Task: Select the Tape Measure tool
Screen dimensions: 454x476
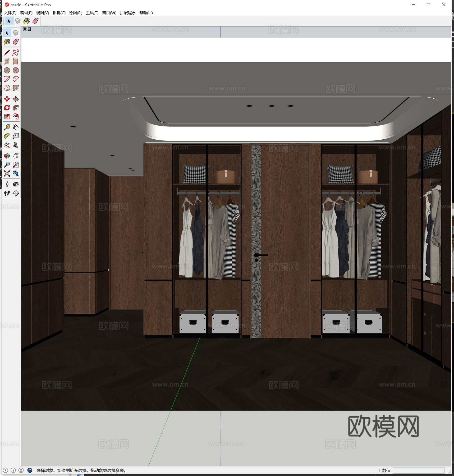Action: click(7, 127)
